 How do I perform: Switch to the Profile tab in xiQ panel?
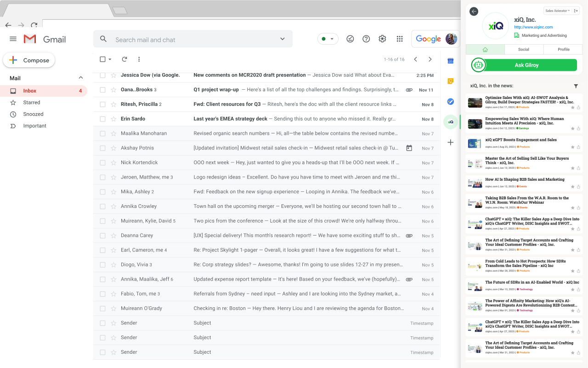point(564,49)
